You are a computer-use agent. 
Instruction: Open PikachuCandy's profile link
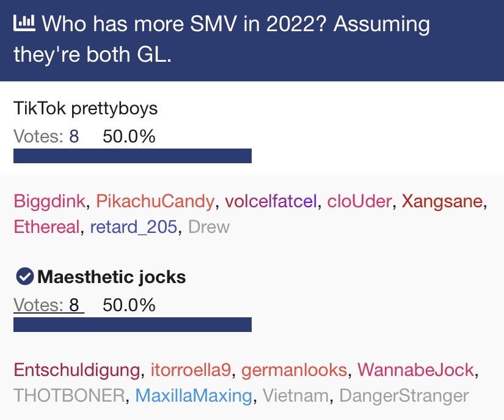point(155,201)
